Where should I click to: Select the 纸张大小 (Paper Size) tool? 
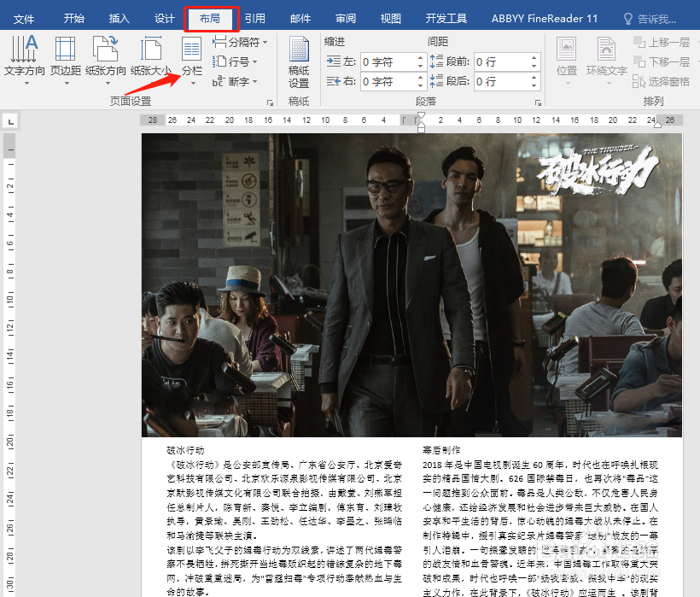tap(150, 58)
